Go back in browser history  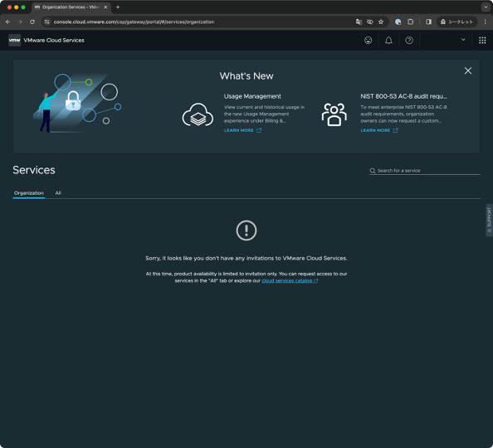click(7, 22)
